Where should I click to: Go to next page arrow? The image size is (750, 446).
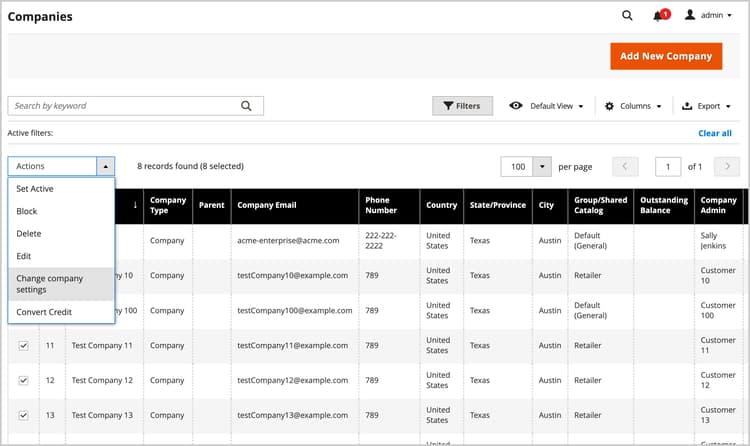tap(728, 166)
